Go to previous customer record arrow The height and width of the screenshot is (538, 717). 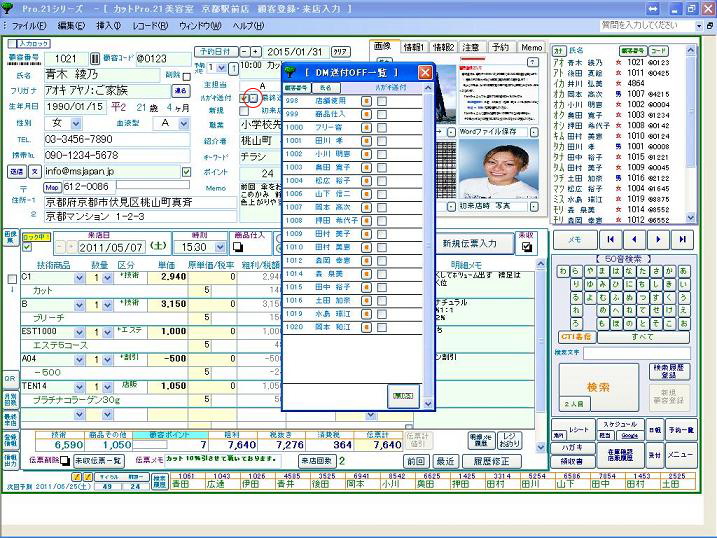pos(634,240)
